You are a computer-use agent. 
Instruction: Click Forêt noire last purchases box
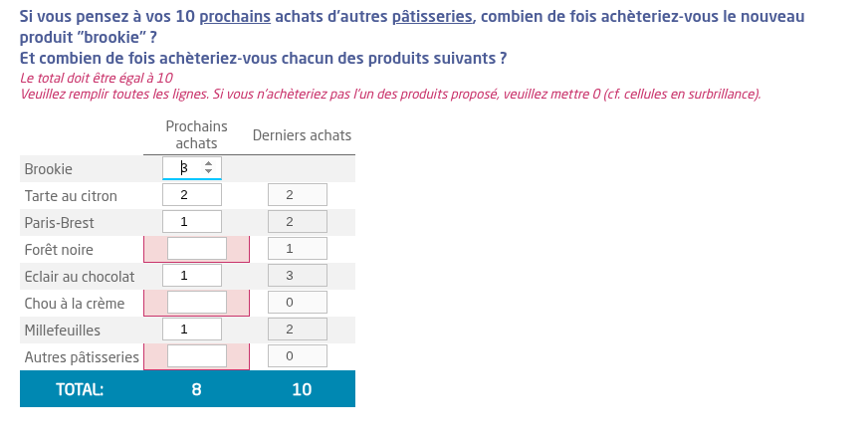pos(298,249)
